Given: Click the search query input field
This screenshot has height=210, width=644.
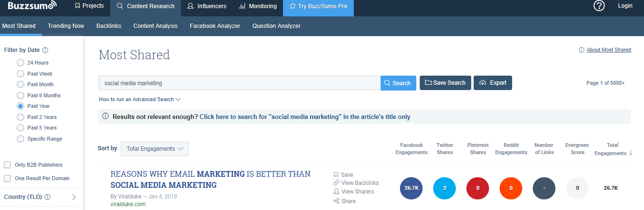Looking at the screenshot, I should (240, 83).
